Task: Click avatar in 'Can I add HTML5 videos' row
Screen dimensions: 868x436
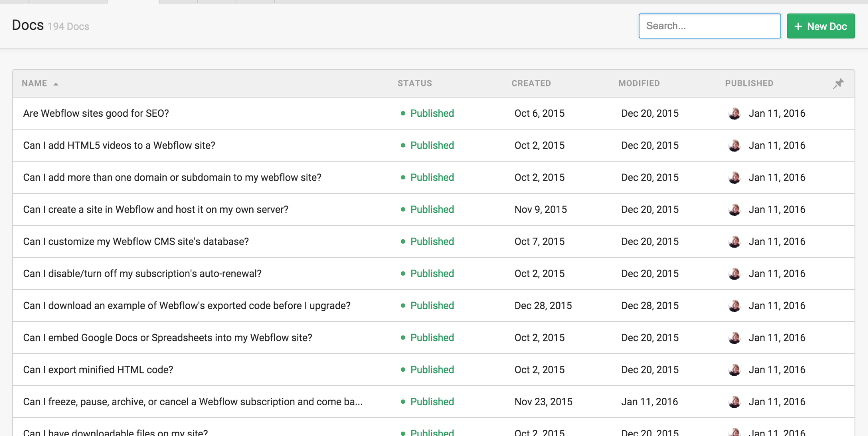Action: [734, 145]
